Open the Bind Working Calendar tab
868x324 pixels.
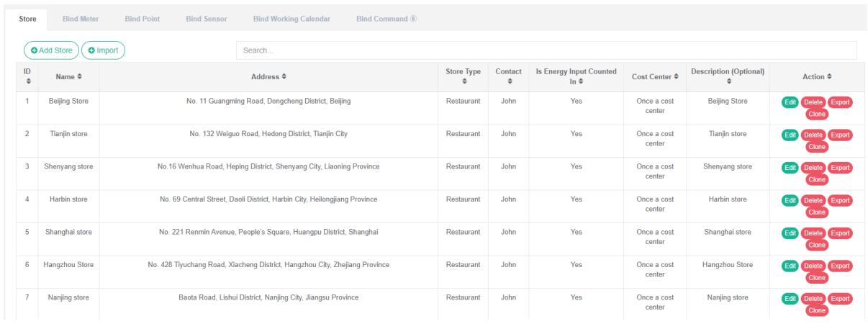[x=291, y=19]
